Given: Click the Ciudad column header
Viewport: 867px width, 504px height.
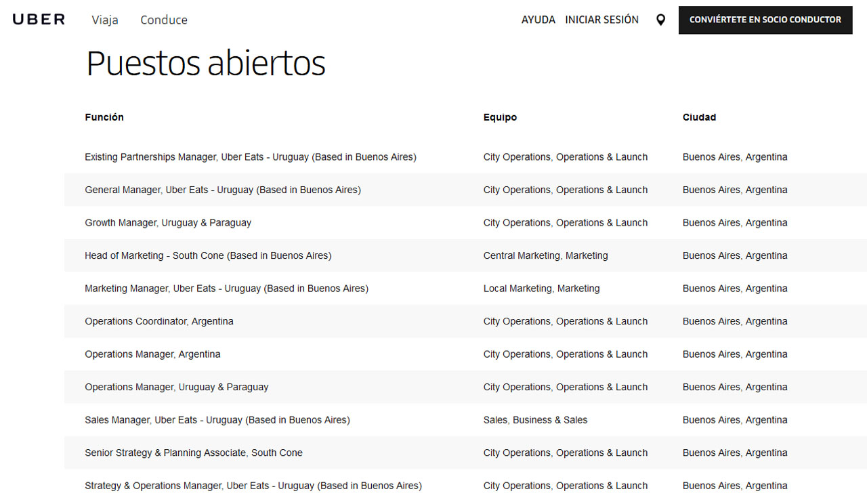Looking at the screenshot, I should click(x=699, y=117).
